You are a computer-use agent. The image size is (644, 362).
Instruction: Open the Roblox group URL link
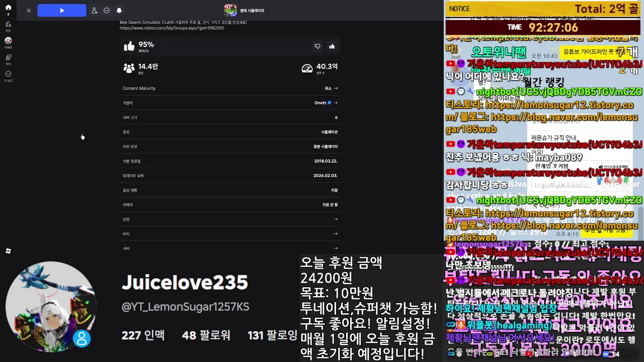pyautogui.click(x=172, y=28)
